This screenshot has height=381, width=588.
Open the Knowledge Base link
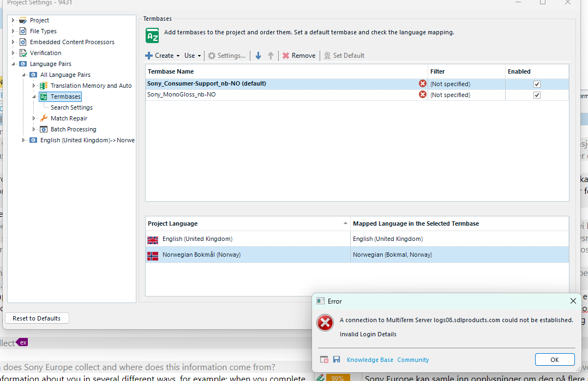(369, 360)
